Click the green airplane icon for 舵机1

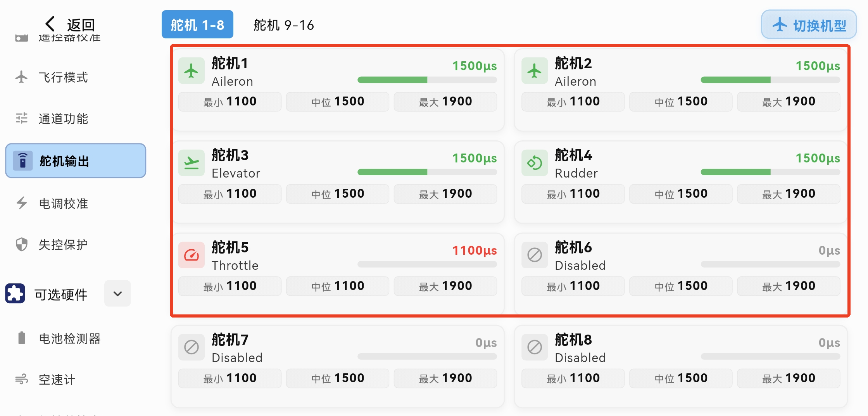(191, 71)
